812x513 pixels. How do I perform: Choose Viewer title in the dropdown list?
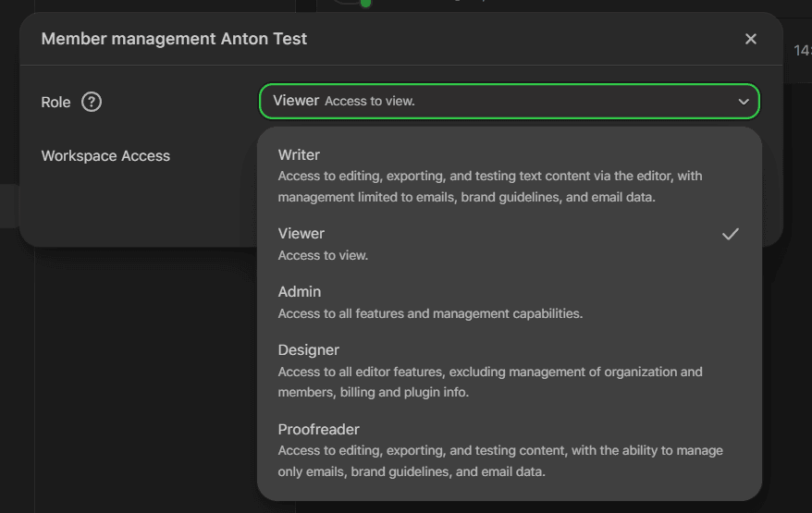[x=301, y=234]
